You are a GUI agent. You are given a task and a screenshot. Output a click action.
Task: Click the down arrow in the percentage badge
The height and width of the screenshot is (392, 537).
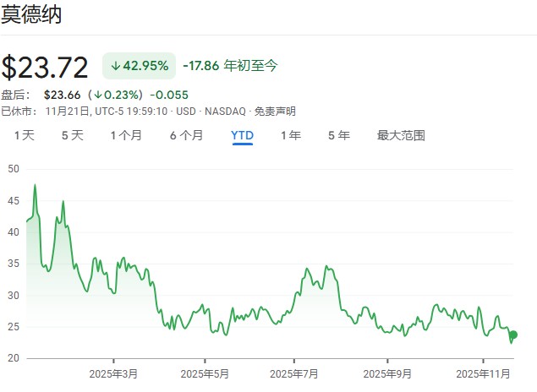pyautogui.click(x=116, y=66)
